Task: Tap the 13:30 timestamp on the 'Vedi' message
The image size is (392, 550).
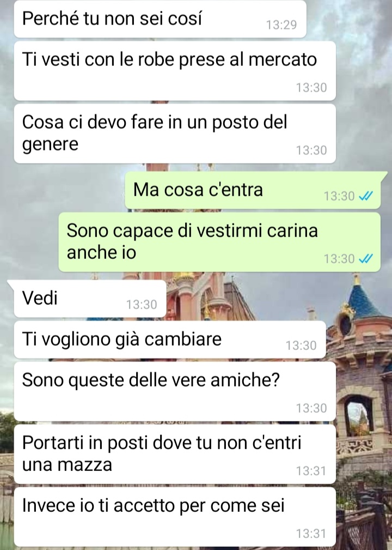Action: click(142, 305)
